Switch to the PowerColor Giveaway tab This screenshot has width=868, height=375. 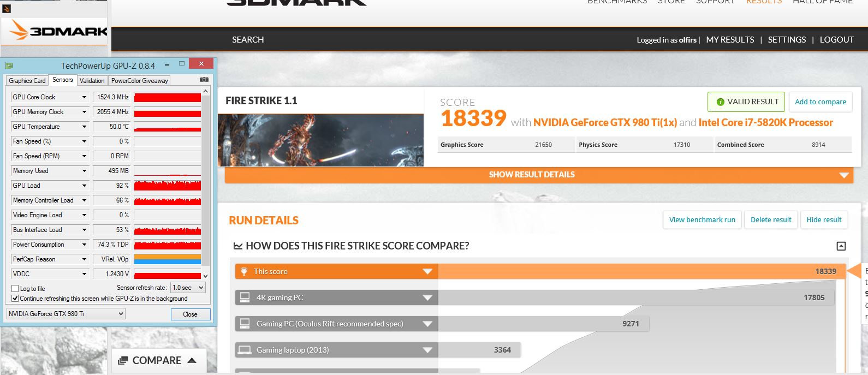(139, 81)
